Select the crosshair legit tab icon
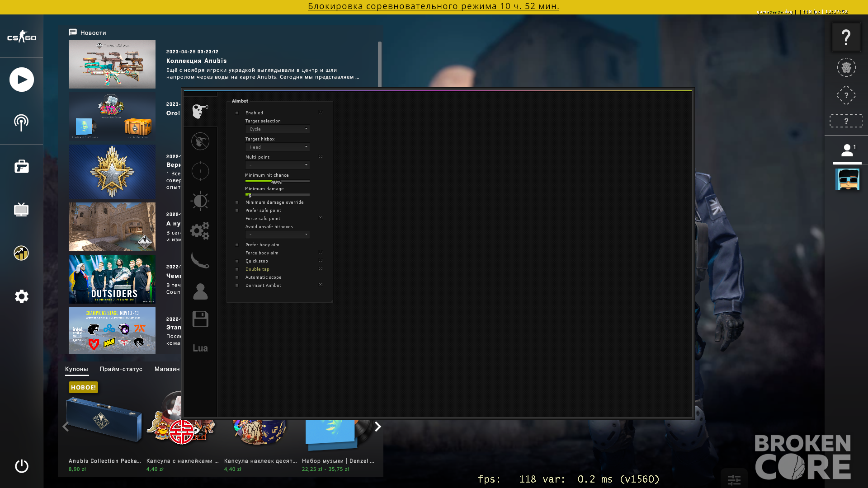The height and width of the screenshot is (488, 868). (200, 171)
